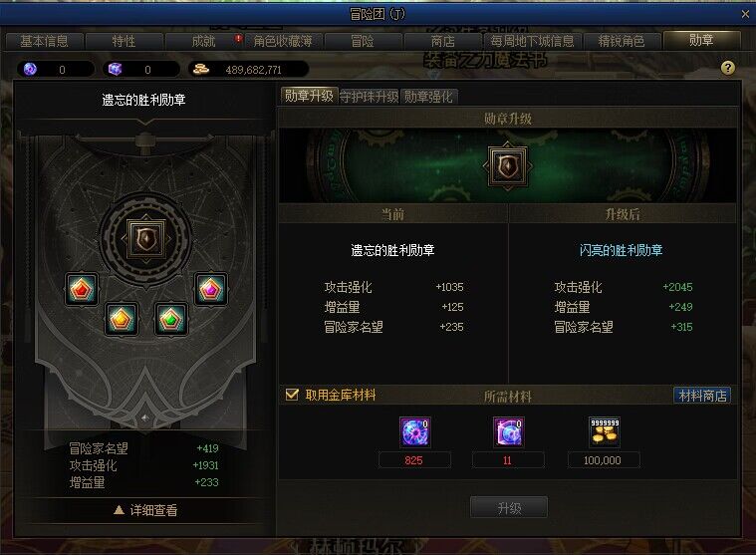
Task: Select the yellow gem slot
Action: pyautogui.click(x=122, y=319)
